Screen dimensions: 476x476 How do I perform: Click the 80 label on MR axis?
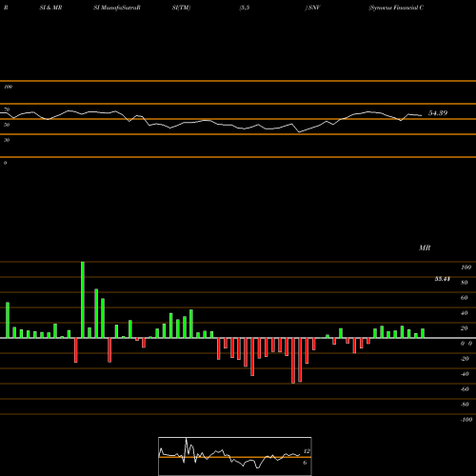(x=465, y=283)
